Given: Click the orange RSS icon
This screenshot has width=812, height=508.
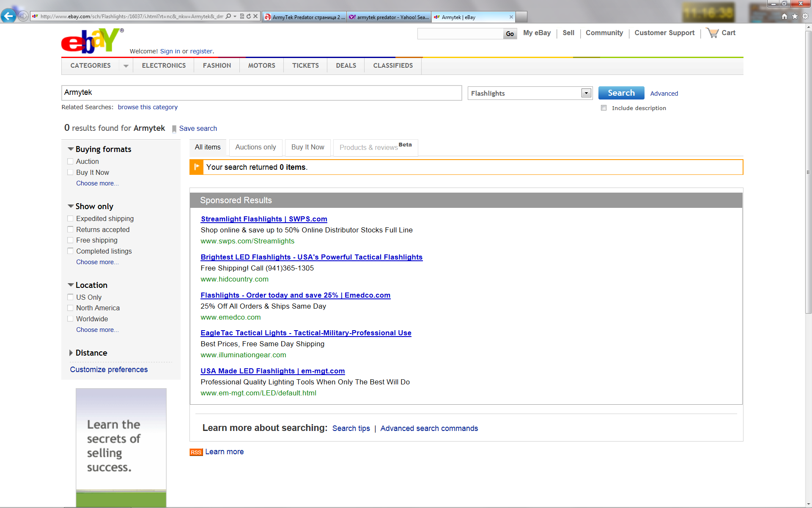Looking at the screenshot, I should click(x=196, y=452).
